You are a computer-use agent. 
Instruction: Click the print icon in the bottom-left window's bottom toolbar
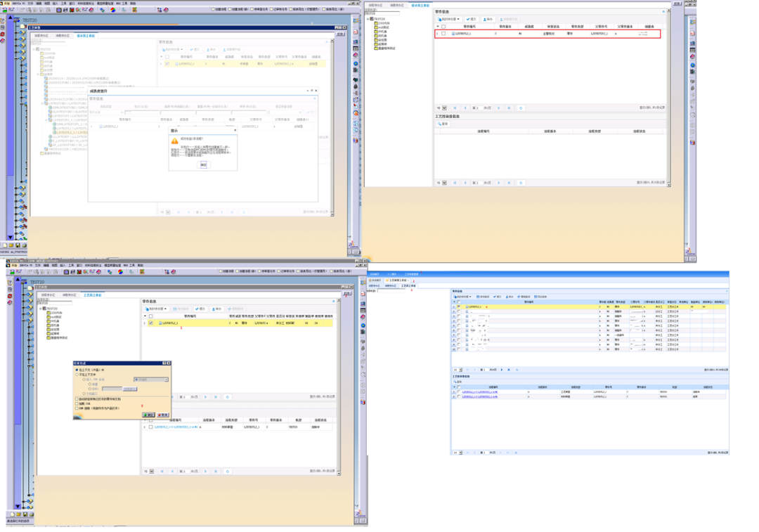point(32,514)
